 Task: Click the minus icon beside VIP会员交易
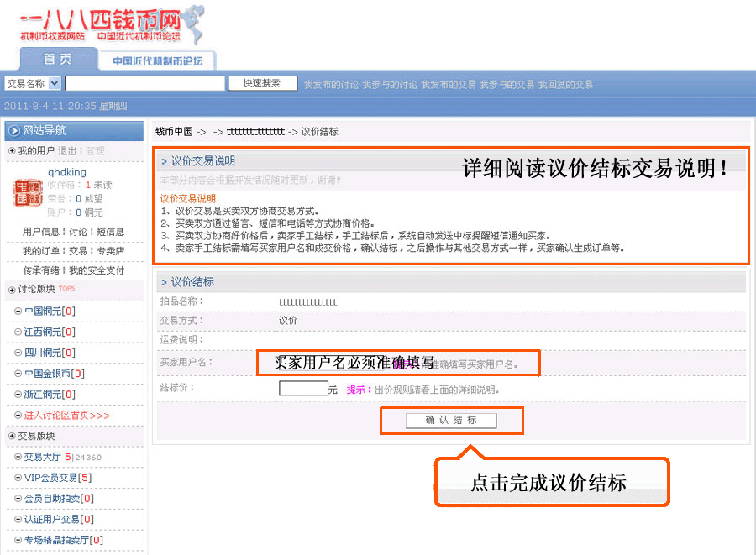click(18, 478)
